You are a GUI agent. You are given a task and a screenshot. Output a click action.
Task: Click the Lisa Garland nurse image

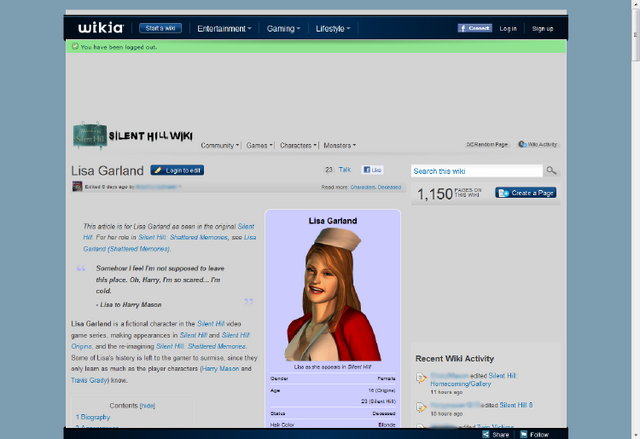pos(333,294)
